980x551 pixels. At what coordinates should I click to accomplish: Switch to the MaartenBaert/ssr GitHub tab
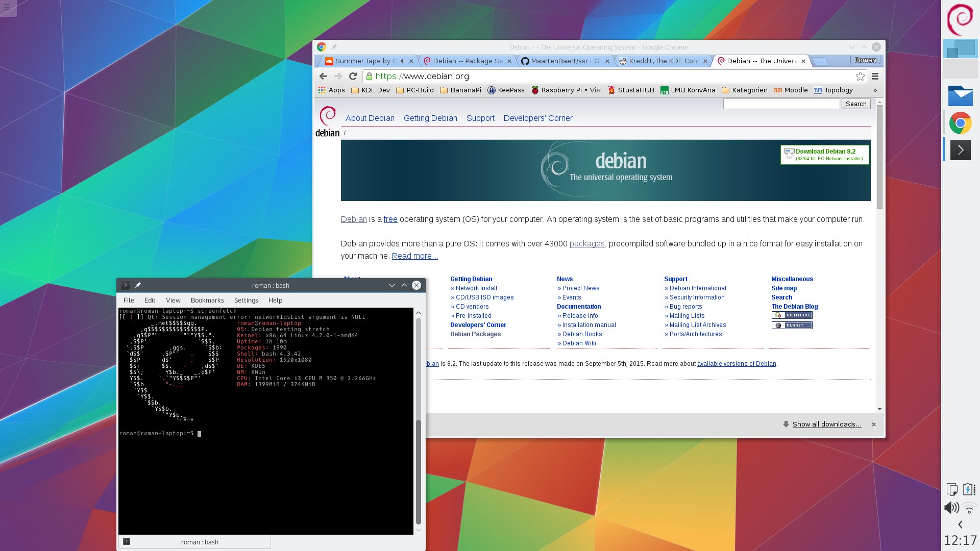565,61
